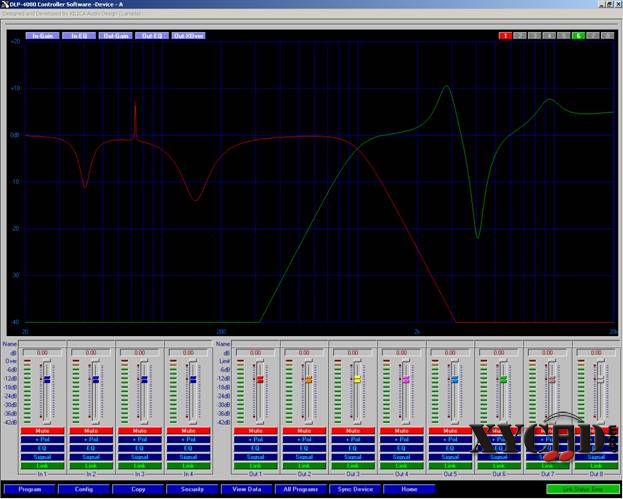Click the Out 2 name field
623x499 pixels.
tap(304, 344)
